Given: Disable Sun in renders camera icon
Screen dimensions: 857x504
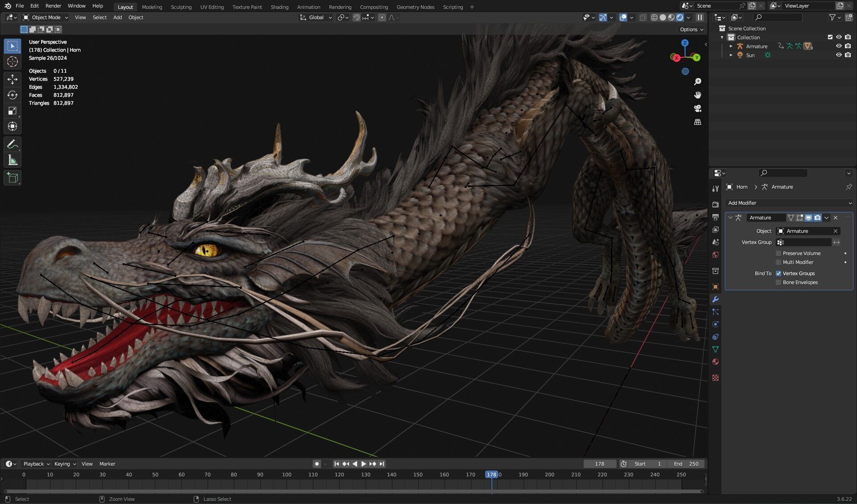Looking at the screenshot, I should (848, 55).
